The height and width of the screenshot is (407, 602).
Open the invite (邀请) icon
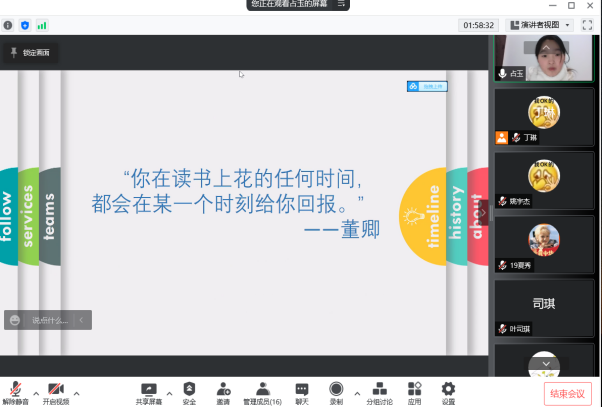pyautogui.click(x=223, y=388)
